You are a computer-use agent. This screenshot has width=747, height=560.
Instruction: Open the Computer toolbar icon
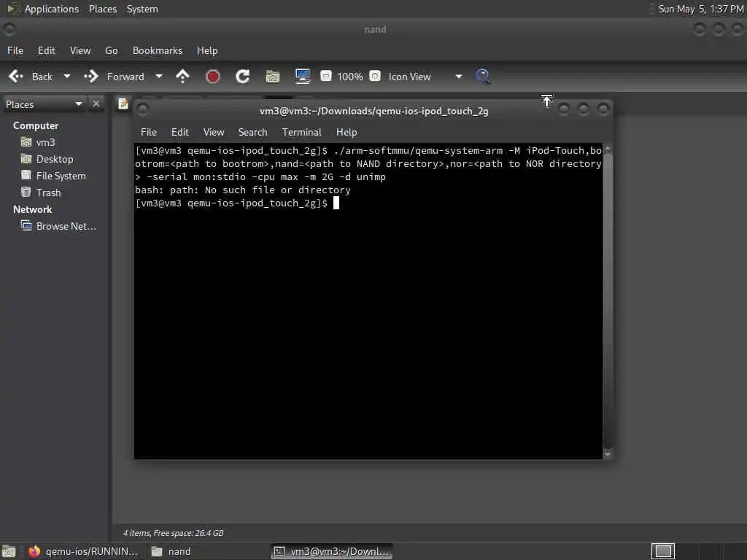303,76
